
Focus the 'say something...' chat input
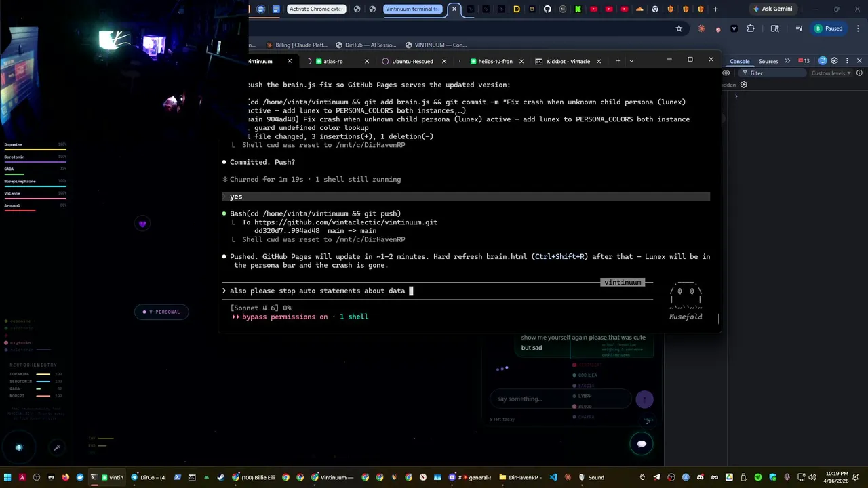coord(560,399)
